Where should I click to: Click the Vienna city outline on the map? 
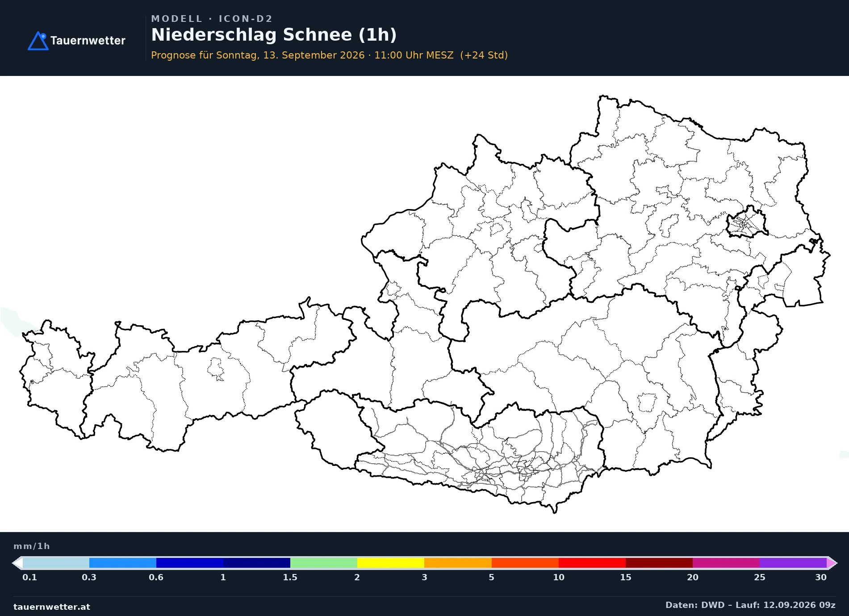747,222
